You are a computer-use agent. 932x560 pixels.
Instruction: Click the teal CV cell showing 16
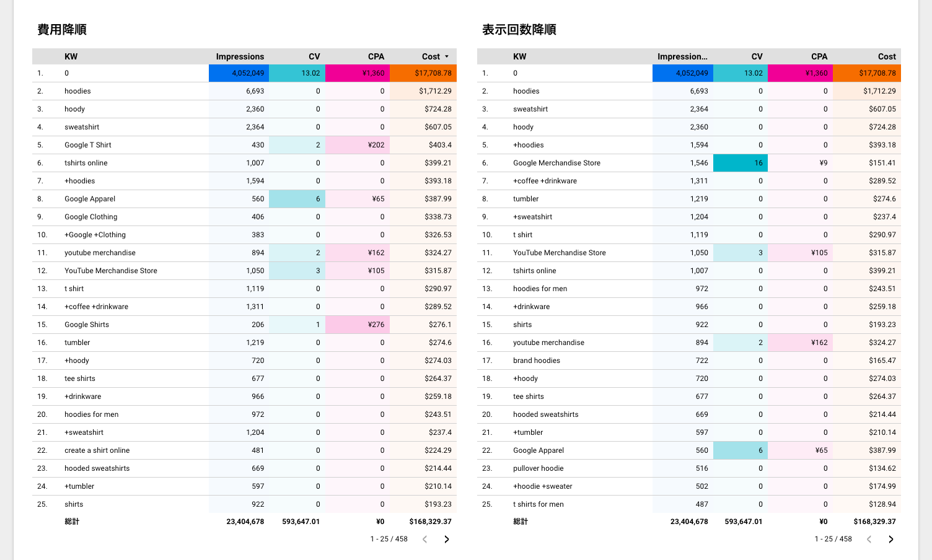click(x=740, y=163)
